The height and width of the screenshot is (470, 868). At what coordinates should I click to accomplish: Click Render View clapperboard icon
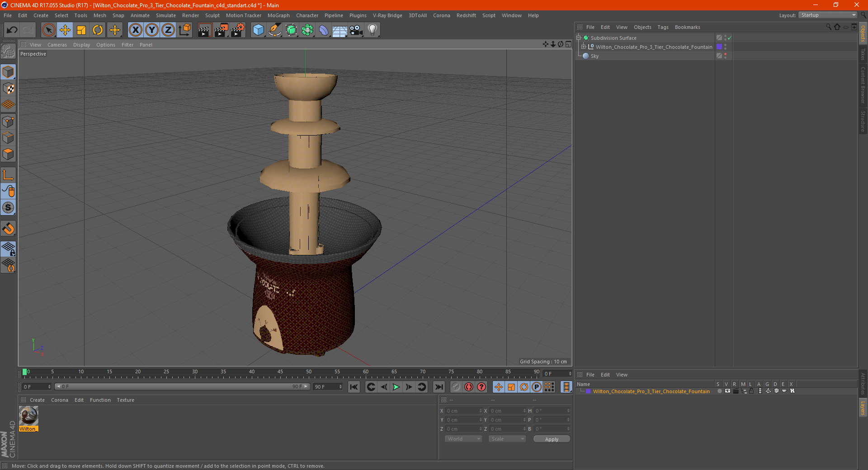[204, 30]
